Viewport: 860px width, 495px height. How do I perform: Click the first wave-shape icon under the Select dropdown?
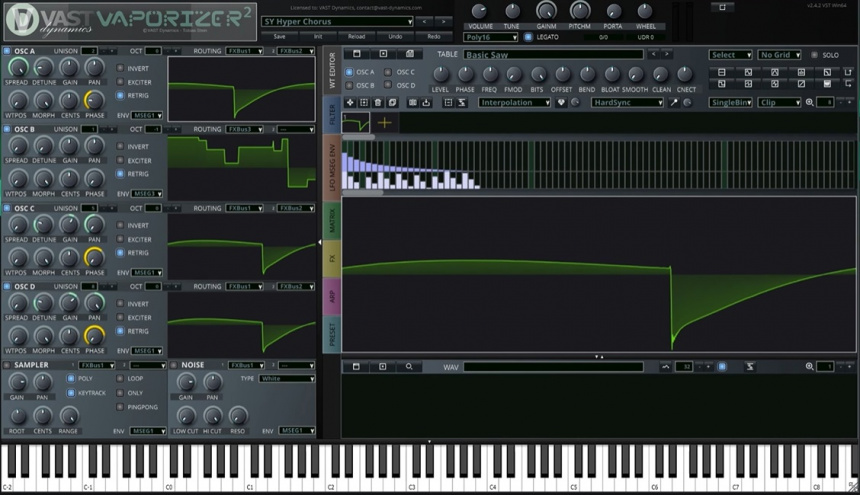(x=722, y=72)
